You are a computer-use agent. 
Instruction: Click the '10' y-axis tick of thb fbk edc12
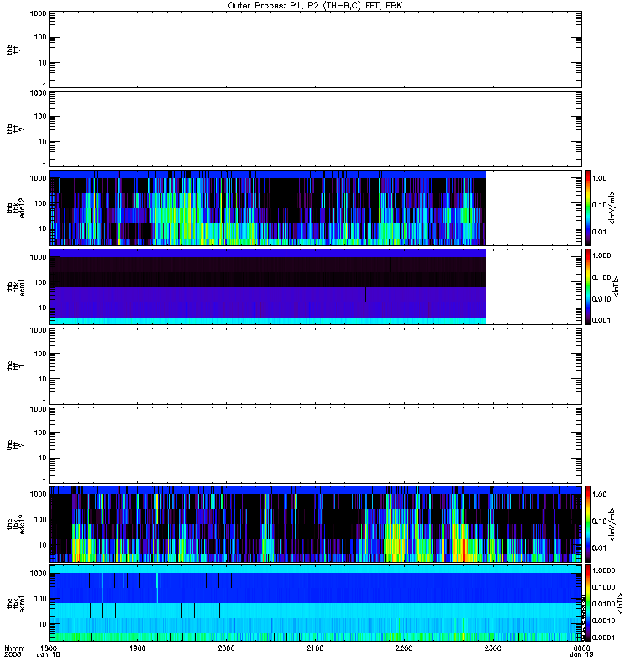(x=43, y=228)
